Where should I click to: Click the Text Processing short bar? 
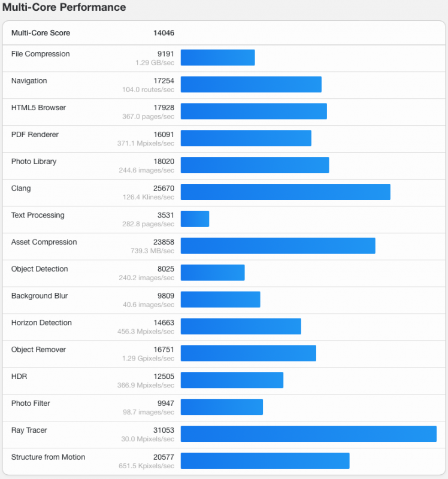click(x=195, y=219)
